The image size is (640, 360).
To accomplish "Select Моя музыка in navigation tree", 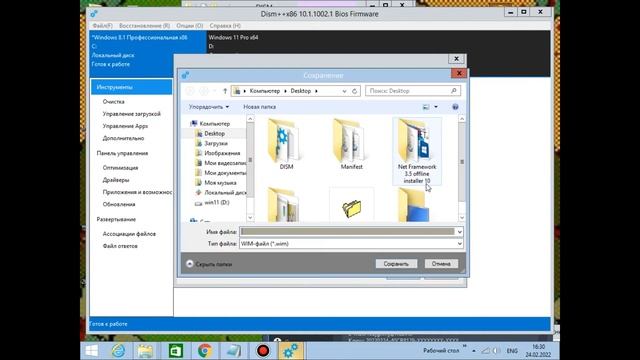I will (x=220, y=182).
